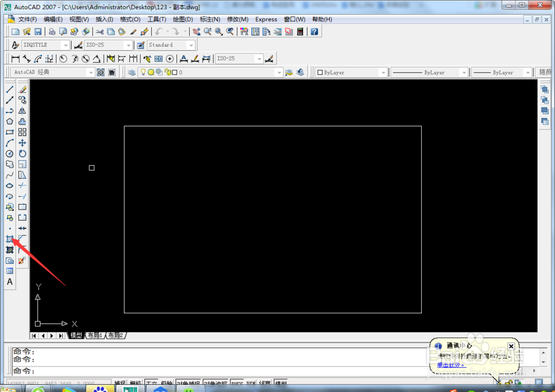The height and width of the screenshot is (392, 555).
Task: Select the Move modify tool
Action: (x=22, y=143)
